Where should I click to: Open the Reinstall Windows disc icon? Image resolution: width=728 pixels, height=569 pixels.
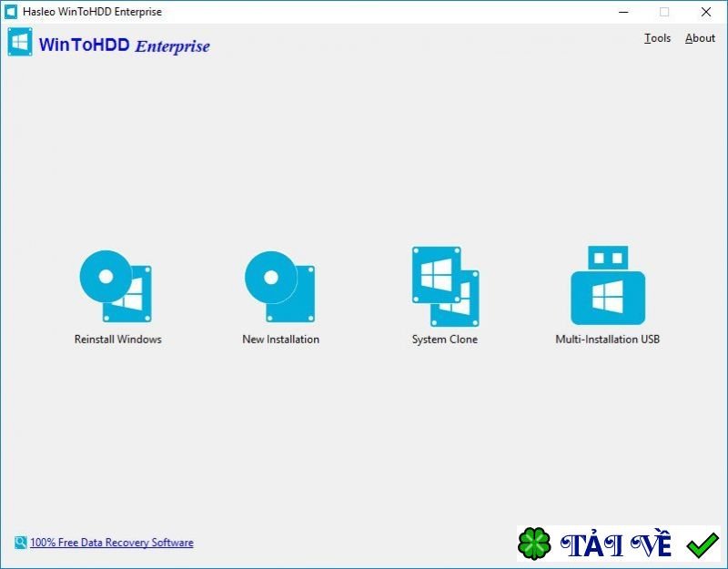point(116,286)
